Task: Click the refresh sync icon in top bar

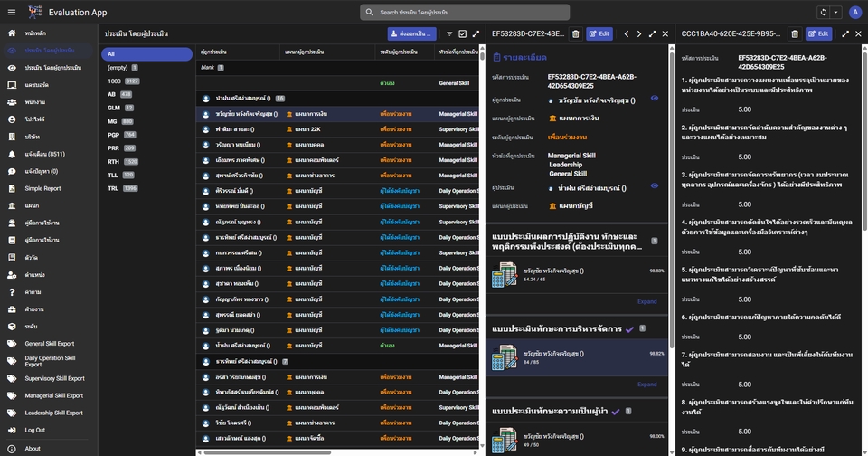Action: tap(823, 12)
